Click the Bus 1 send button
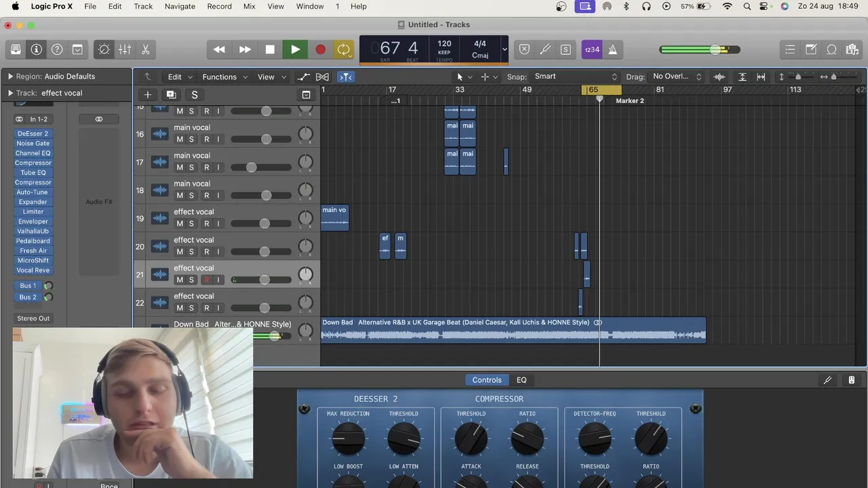Screen dimensions: 868x488 (x=28, y=286)
